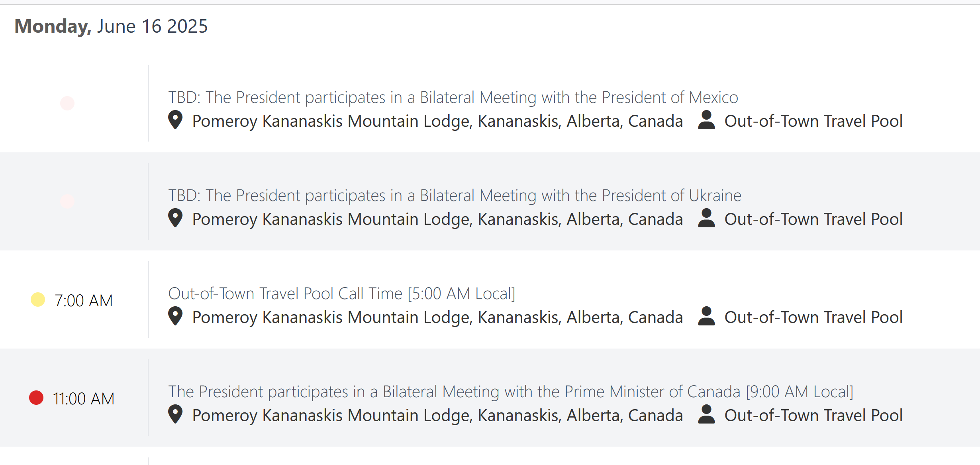Open the Bilateral Meeting with President of Ukraine
The height and width of the screenshot is (465, 980).
(x=455, y=195)
